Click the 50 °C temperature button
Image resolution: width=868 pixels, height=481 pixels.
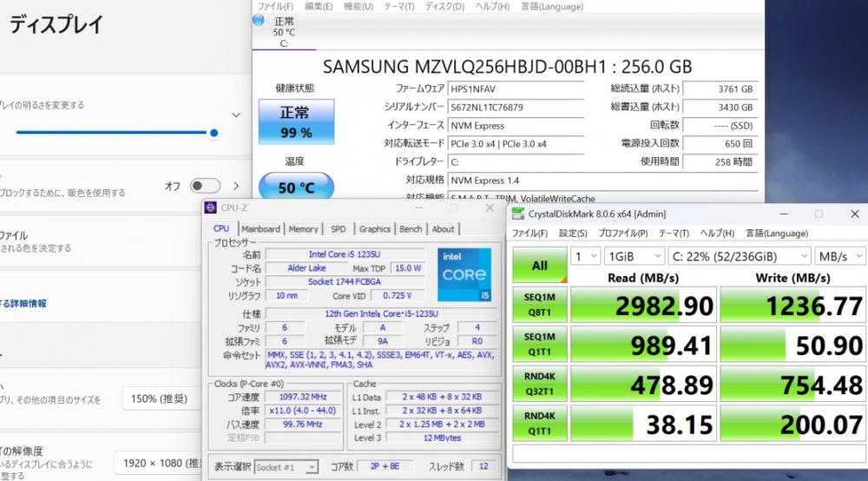296,187
